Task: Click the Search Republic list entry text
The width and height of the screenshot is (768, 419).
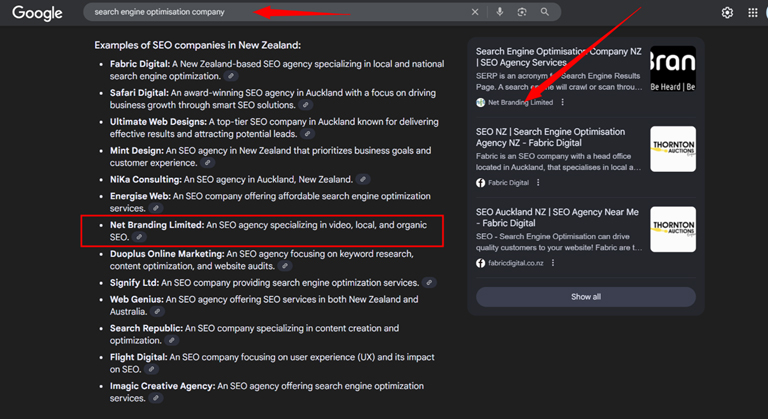Action: click(254, 335)
